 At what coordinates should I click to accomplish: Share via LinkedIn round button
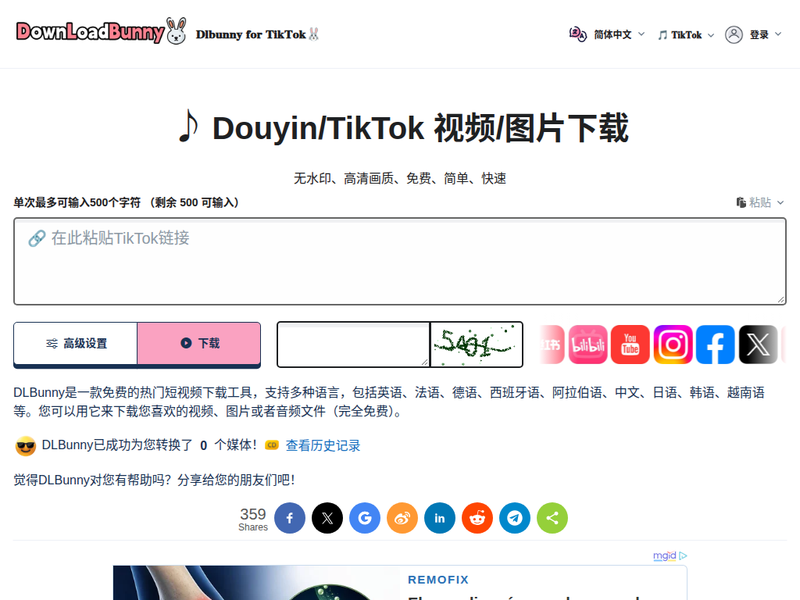[x=440, y=518]
